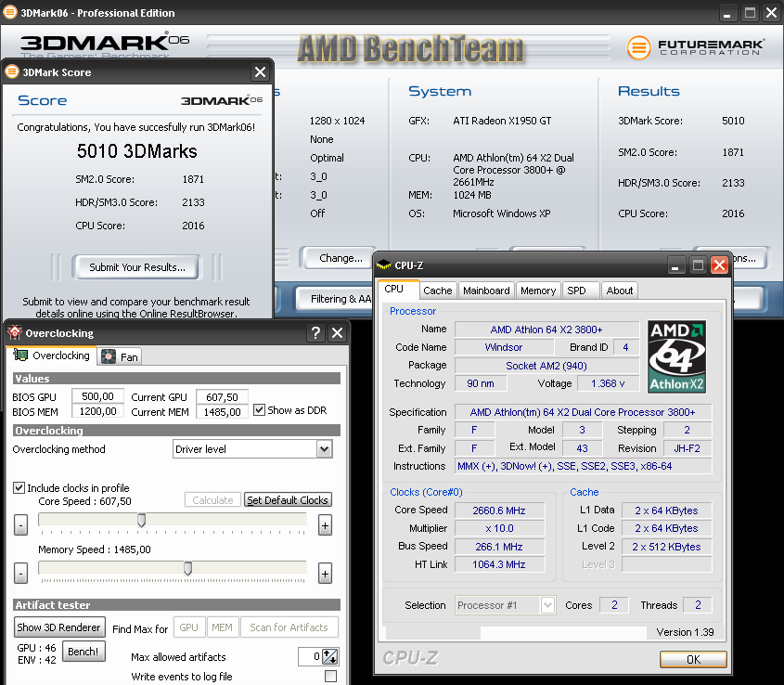Click the ATI Radeon X1950 GT text
784x685 pixels.
[502, 121]
